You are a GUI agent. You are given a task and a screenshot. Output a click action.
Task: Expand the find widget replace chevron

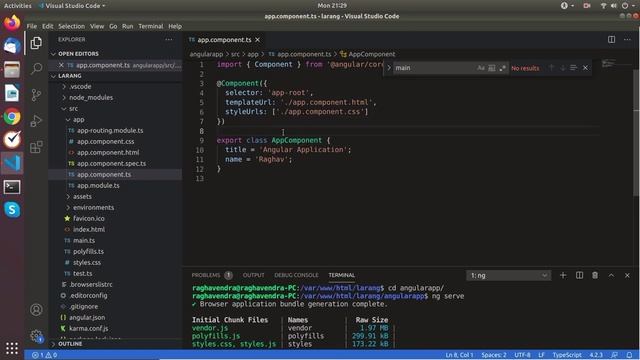(x=389, y=68)
